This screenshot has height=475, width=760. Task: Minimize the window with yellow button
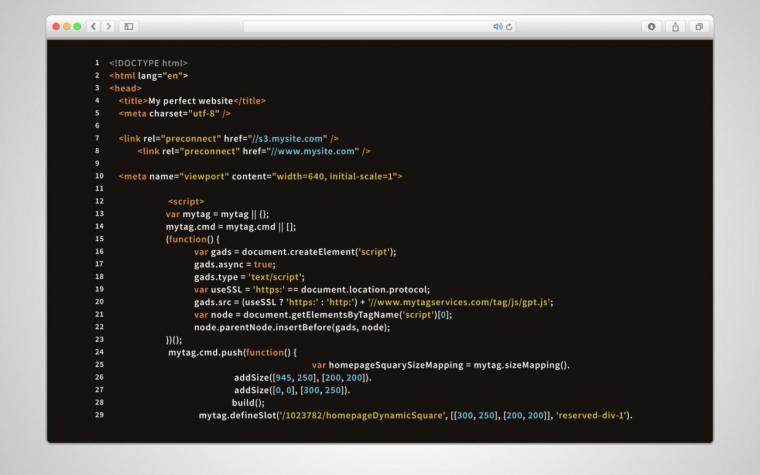point(67,26)
